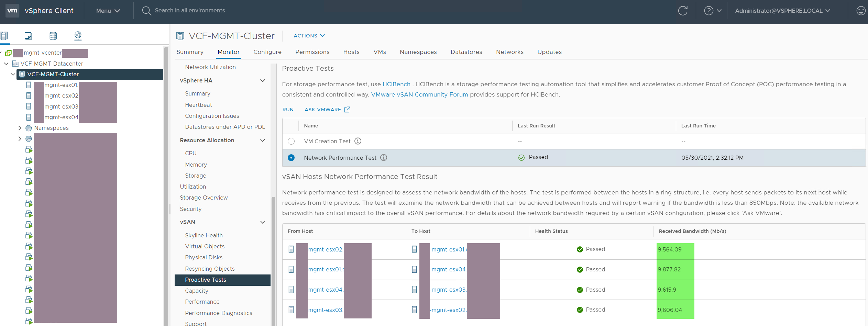Open the ACTIONS dropdown

coord(309,36)
